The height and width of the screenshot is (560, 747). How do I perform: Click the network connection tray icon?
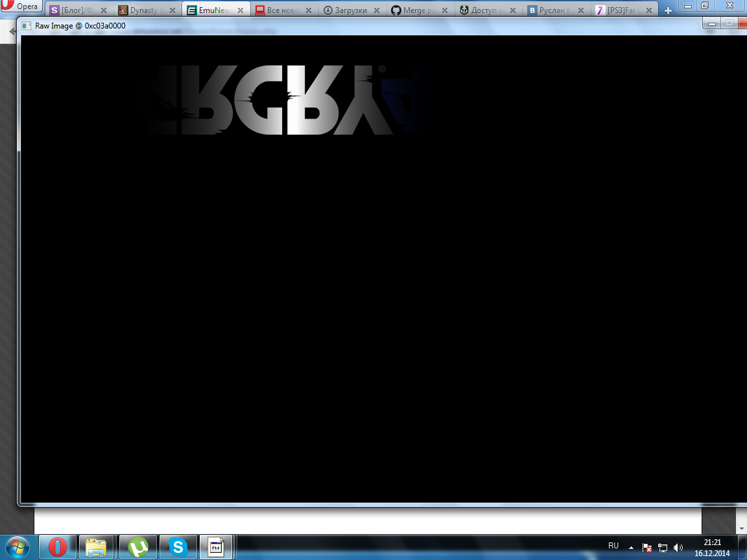point(663,547)
